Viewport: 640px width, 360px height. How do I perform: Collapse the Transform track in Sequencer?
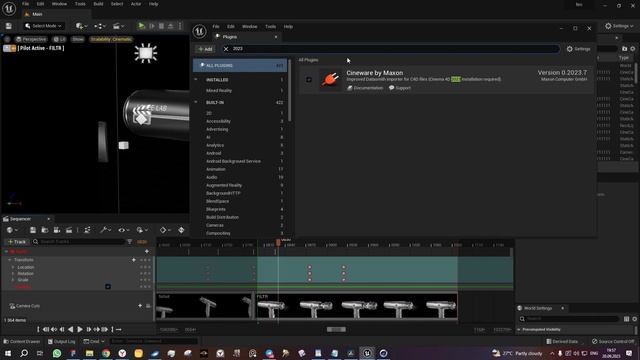click(x=10, y=260)
